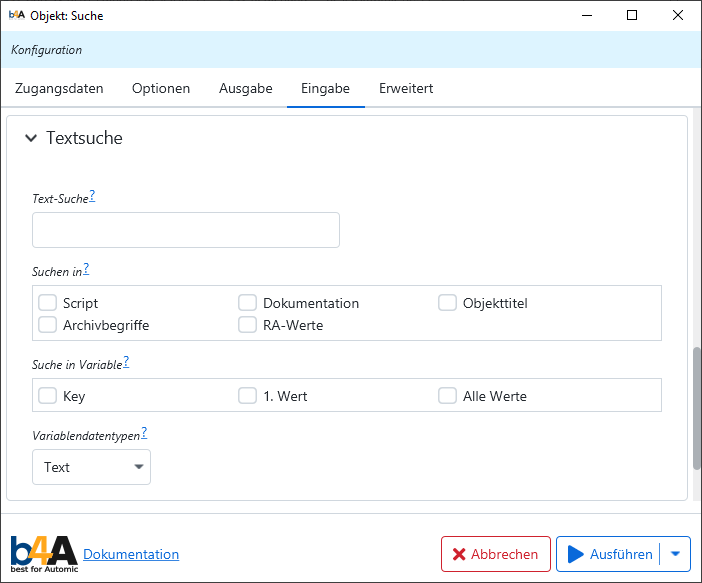Click the b4A logo in the footer

(43, 553)
